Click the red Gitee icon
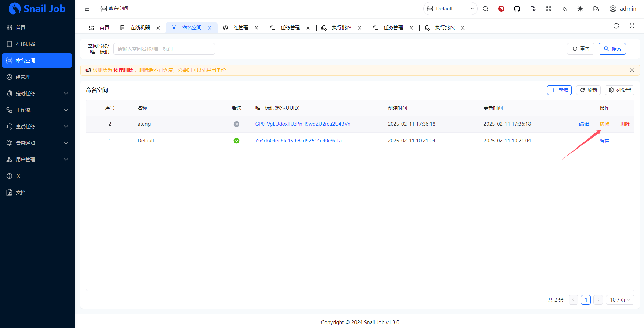 [x=501, y=9]
